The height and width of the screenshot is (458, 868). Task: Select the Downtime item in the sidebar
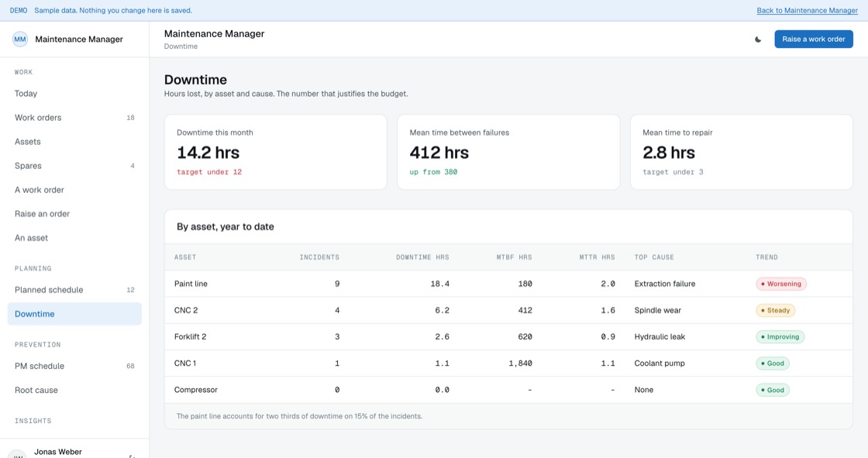click(74, 314)
